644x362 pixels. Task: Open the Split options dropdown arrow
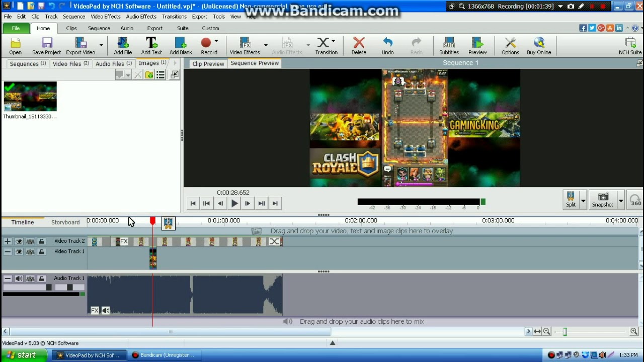[x=583, y=200]
